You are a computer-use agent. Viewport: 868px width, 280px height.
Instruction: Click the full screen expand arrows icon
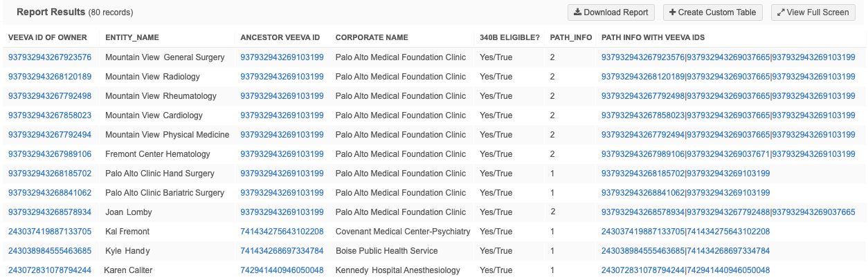pos(781,12)
